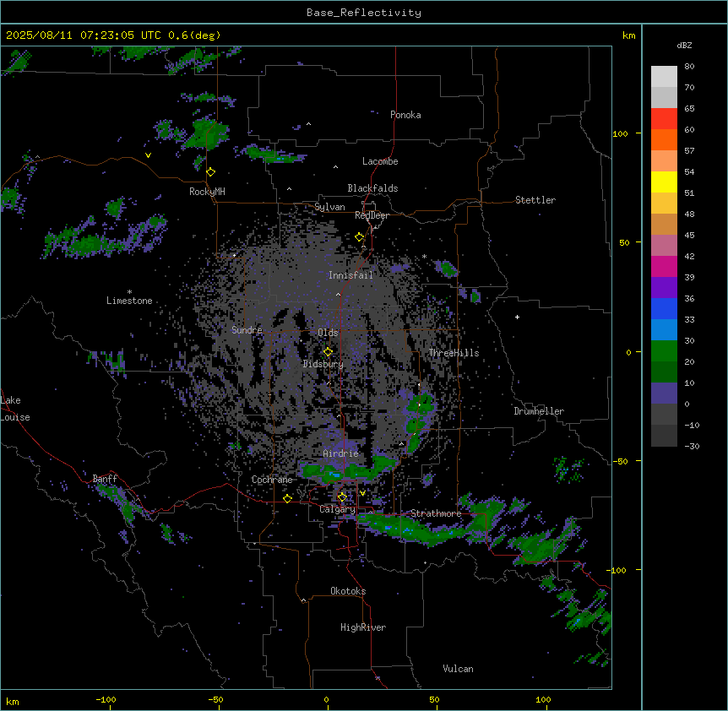The width and height of the screenshot is (728, 711).
Task: Select the bright green 30 dBZ legend band
Action: [x=664, y=351]
